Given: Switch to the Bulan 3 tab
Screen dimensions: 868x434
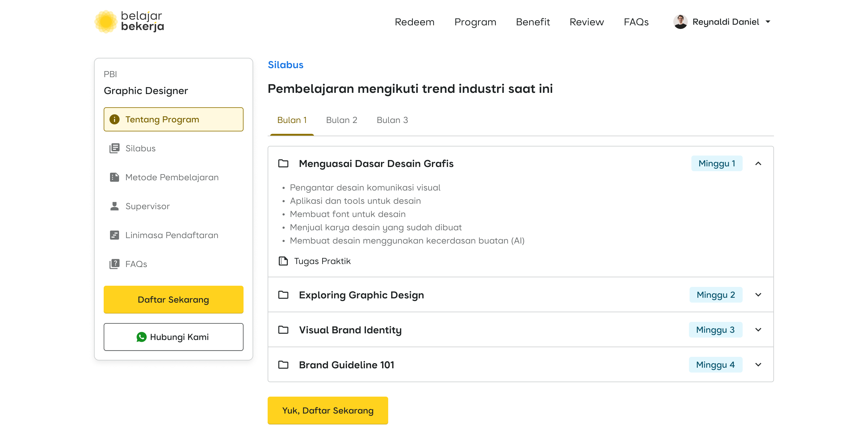Looking at the screenshot, I should 392,120.
